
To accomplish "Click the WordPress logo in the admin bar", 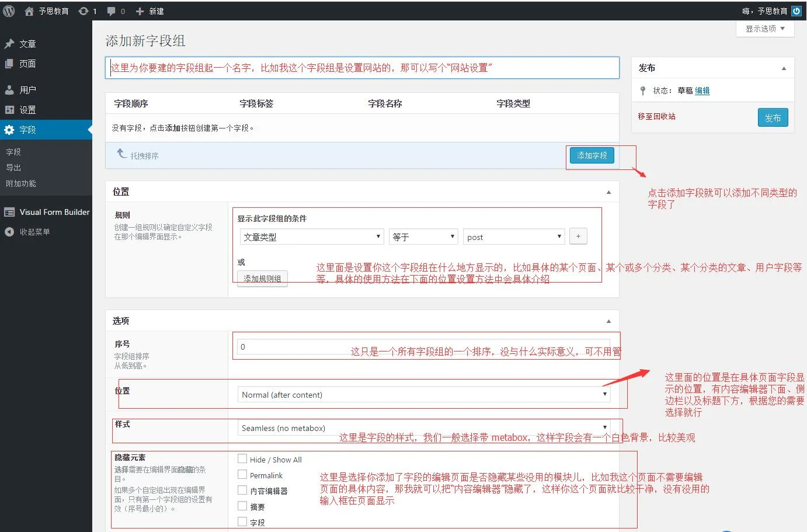I will tap(8, 11).
